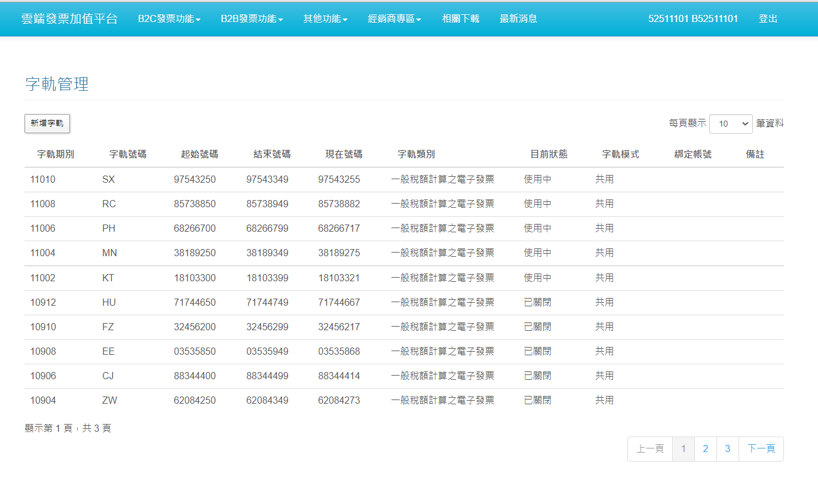Viewport: 818px width, 504px height.
Task: Click the 登出 logout link
Action: (x=768, y=19)
